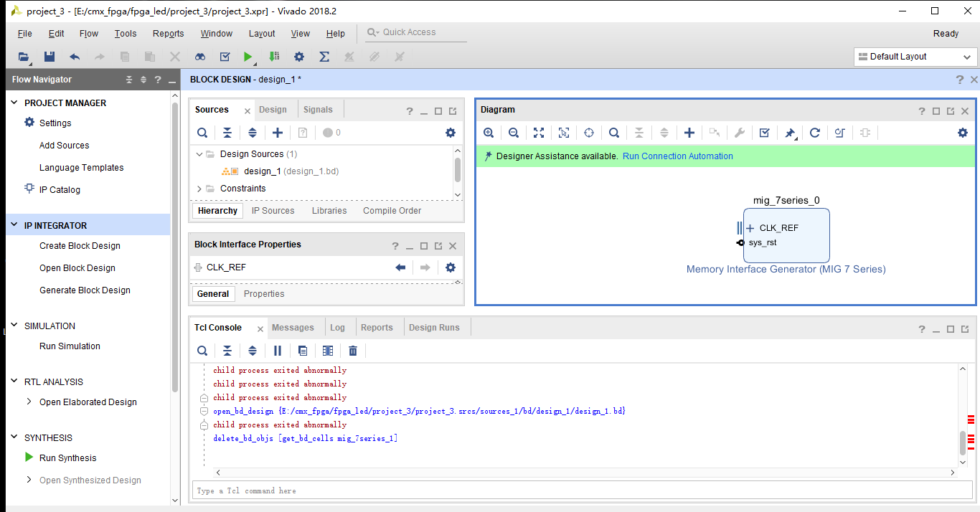Open the IP Catalog
The height and width of the screenshot is (512, 980).
[x=60, y=190]
